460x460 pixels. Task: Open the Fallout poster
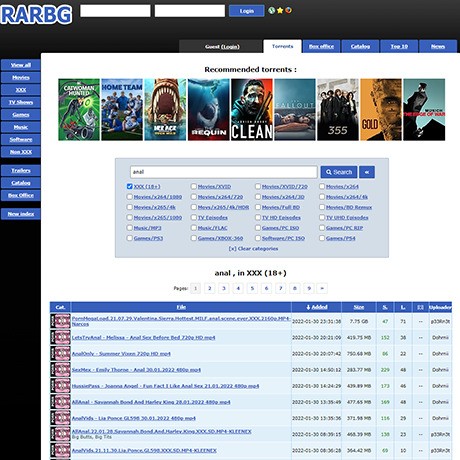point(295,109)
